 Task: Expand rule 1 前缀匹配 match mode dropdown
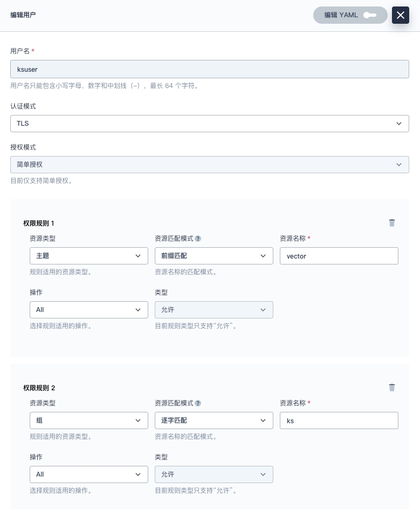[x=214, y=256]
